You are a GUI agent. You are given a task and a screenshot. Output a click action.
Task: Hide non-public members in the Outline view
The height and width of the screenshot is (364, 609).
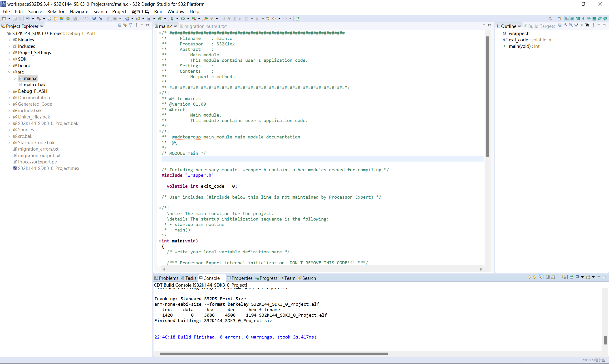pos(582,25)
